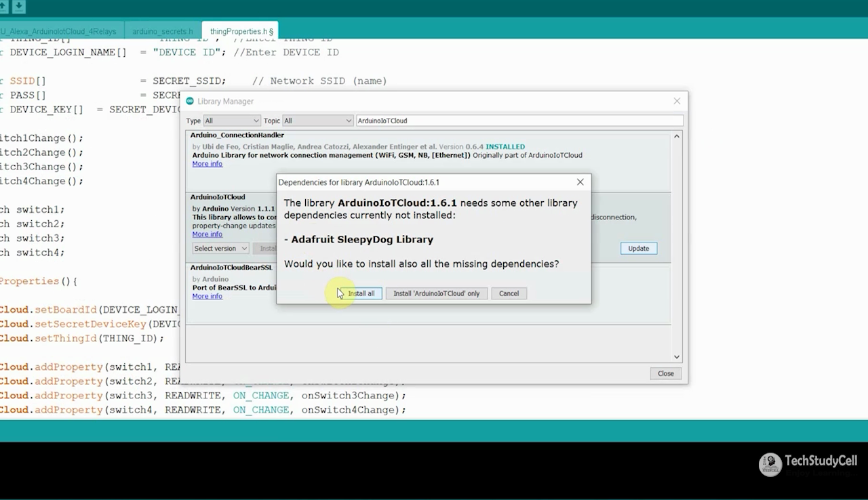Viewport: 868px width, 500px height.
Task: Click the ArduinoIoTCloud search field
Action: 519,120
